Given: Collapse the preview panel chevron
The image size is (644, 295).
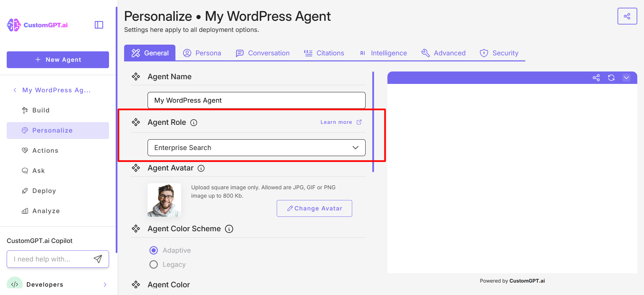Looking at the screenshot, I should [x=626, y=78].
